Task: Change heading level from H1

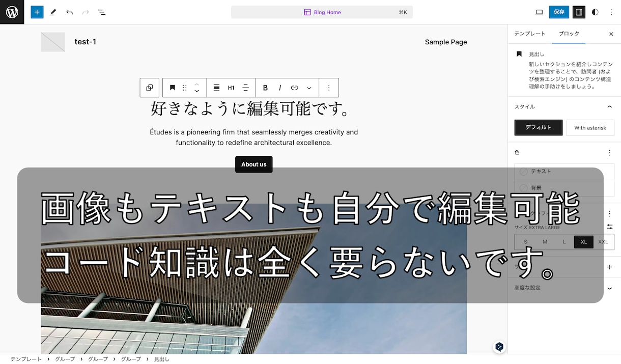Action: pos(231,88)
